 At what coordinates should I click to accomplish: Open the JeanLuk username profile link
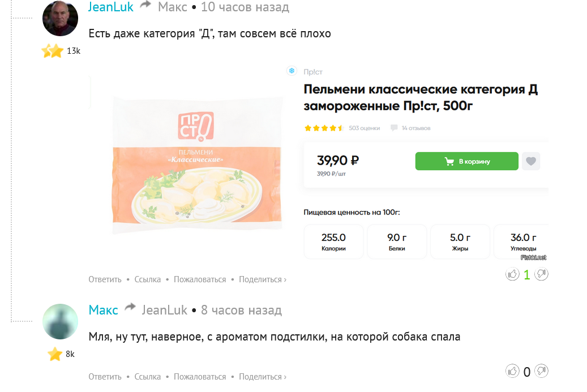(111, 7)
